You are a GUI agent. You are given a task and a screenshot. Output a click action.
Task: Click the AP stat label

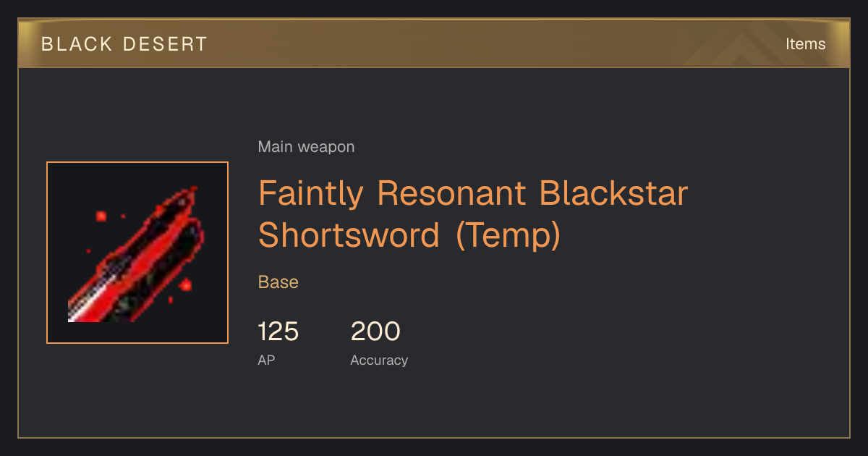[266, 360]
